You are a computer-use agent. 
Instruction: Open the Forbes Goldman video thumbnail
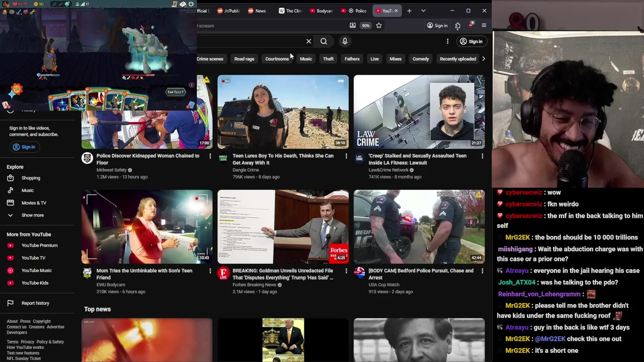click(283, 227)
